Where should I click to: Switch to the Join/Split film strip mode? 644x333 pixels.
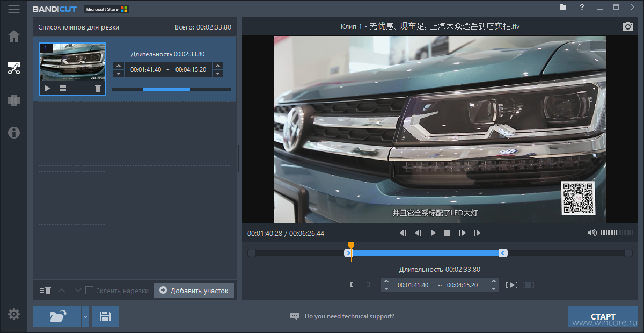14,100
